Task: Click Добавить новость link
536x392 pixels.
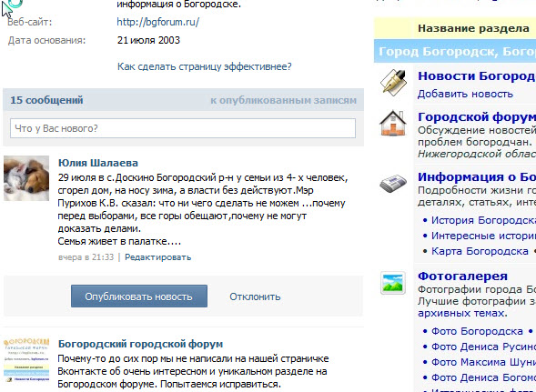Action: point(465,94)
